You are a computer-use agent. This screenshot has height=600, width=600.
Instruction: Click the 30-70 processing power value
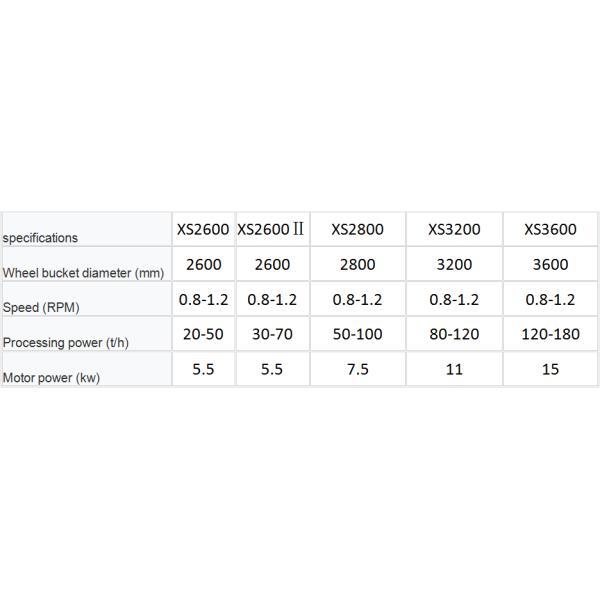click(272, 334)
